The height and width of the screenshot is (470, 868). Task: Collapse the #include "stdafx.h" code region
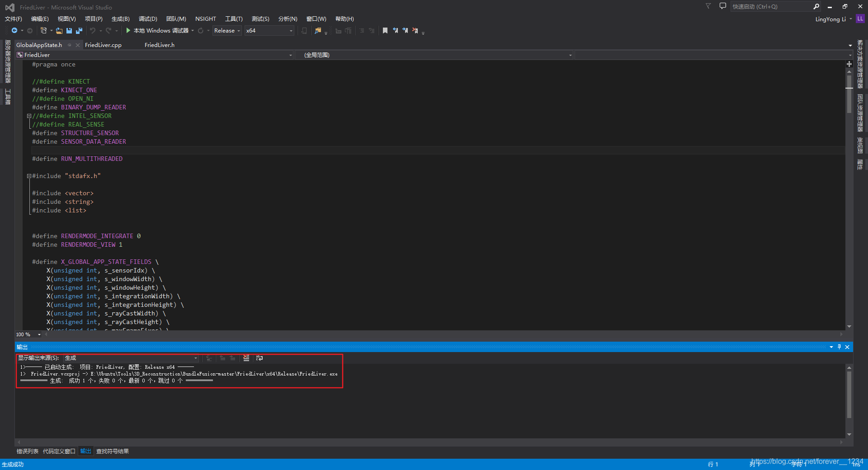[29, 176]
